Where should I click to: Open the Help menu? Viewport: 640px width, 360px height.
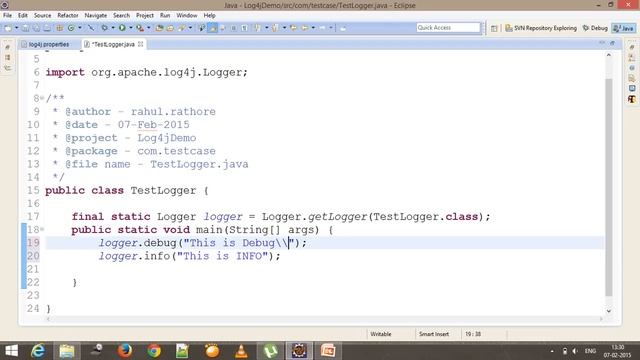(209, 16)
